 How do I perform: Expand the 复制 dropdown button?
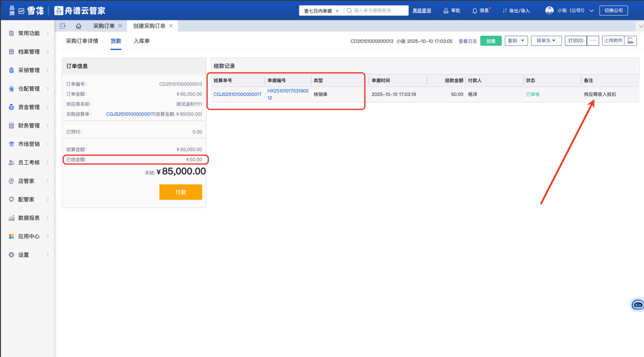[x=516, y=41]
